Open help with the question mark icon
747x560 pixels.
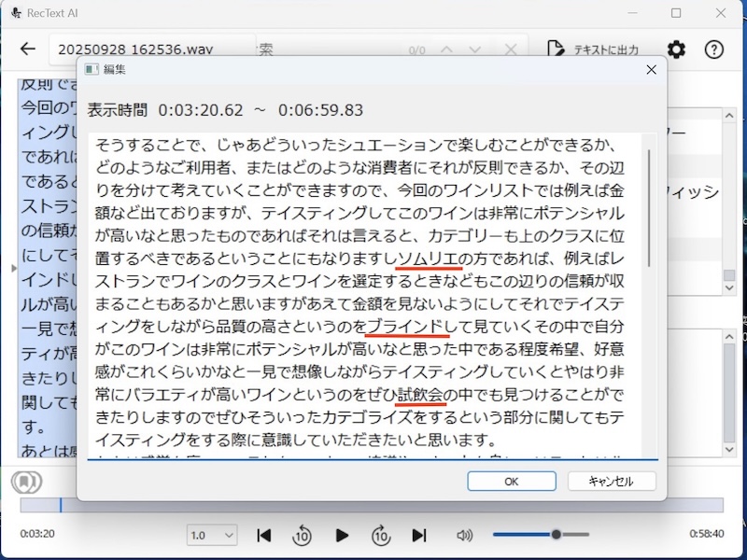pyautogui.click(x=714, y=49)
